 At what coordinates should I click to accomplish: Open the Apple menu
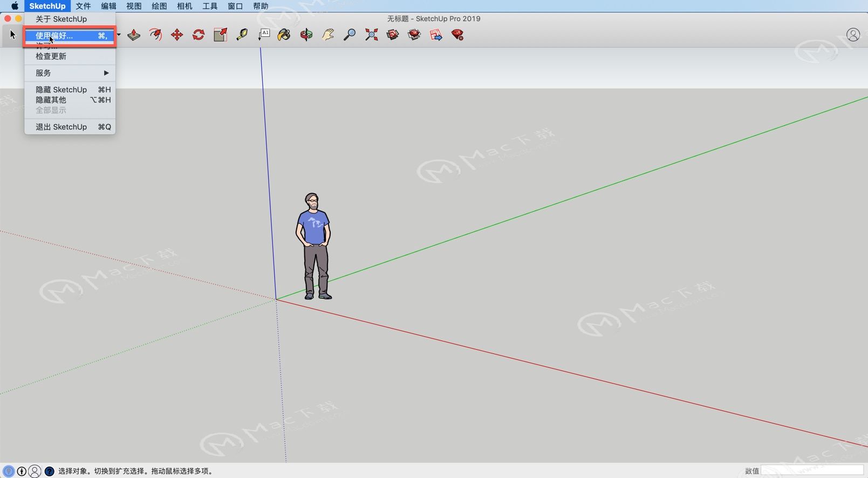15,6
